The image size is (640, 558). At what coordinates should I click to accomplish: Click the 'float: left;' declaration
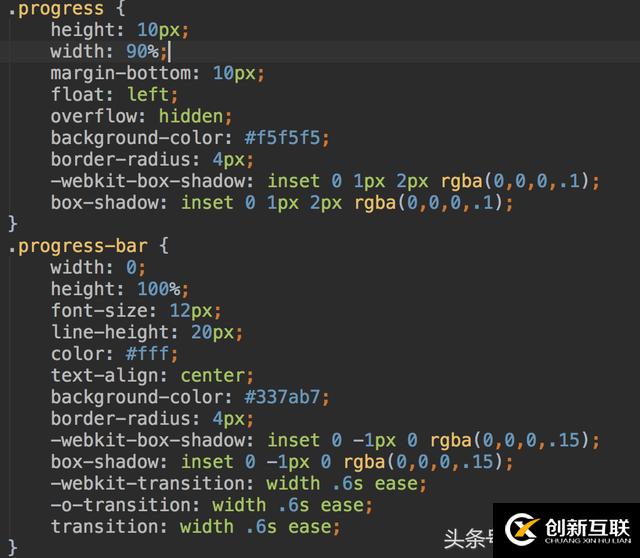pos(114,95)
